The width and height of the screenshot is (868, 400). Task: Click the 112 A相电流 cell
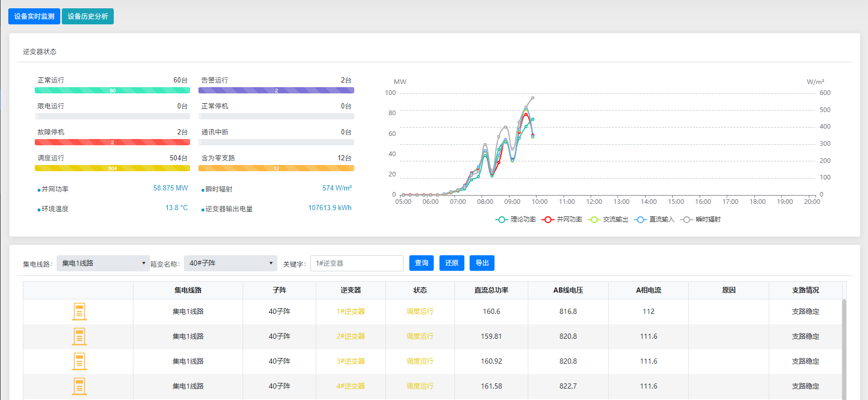[649, 311]
